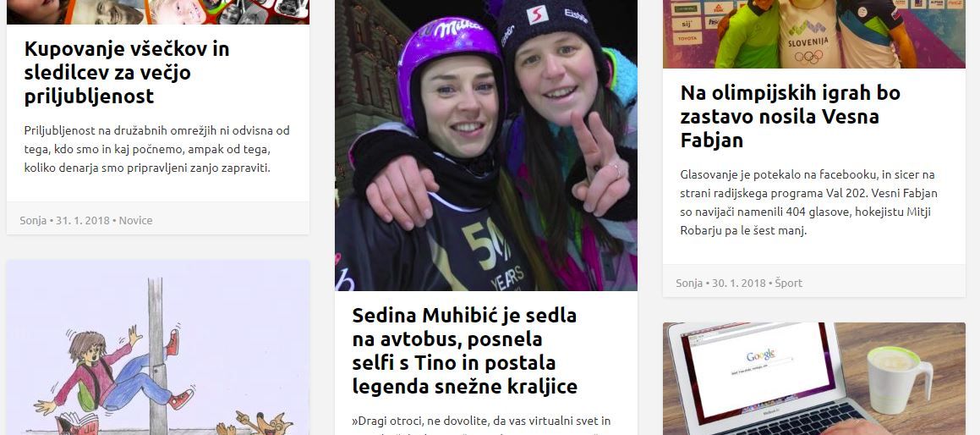Open headline about Vesna Fabjan carrying flag
The width and height of the screenshot is (980, 435).
point(790,117)
